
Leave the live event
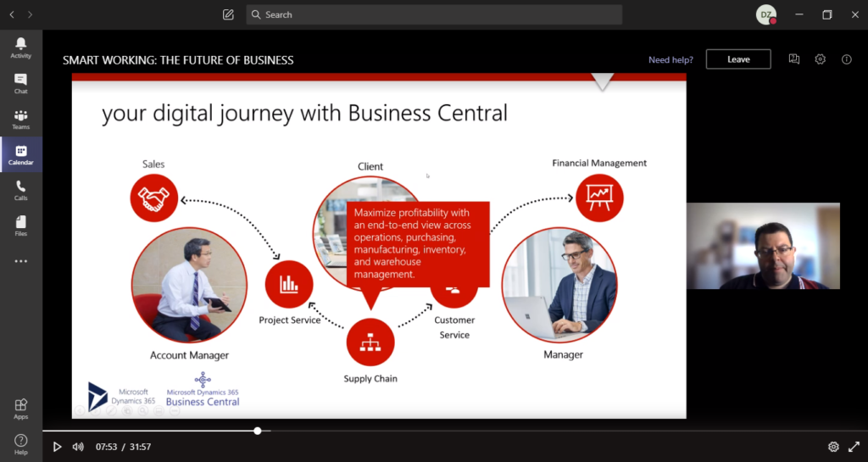click(x=738, y=59)
